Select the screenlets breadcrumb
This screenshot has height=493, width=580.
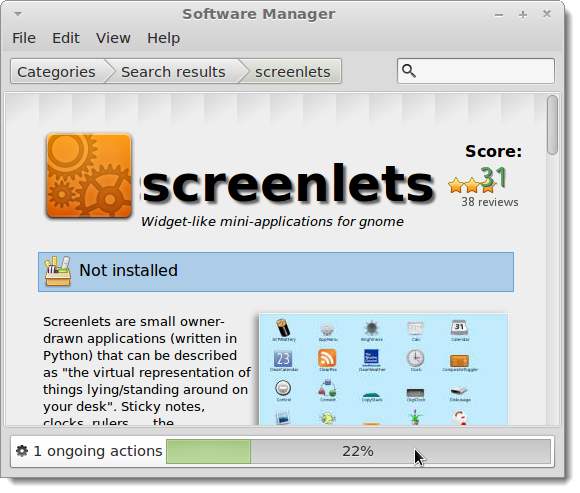(292, 71)
